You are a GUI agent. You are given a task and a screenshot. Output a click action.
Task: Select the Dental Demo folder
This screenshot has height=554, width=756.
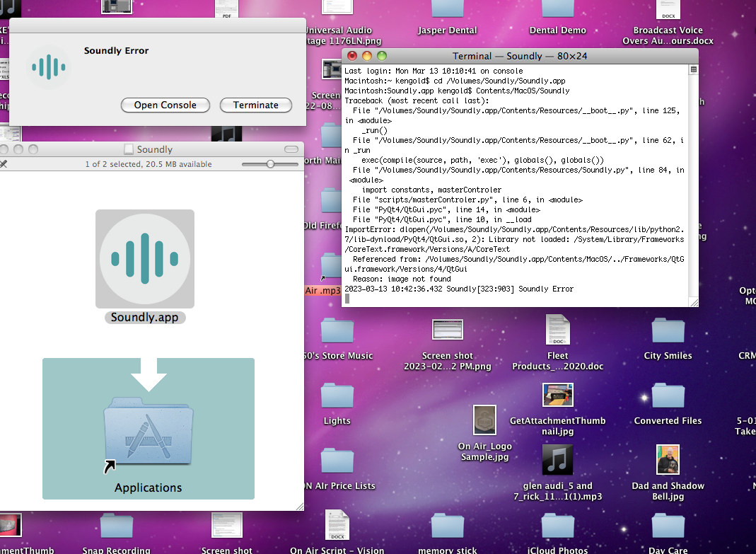click(557, 10)
